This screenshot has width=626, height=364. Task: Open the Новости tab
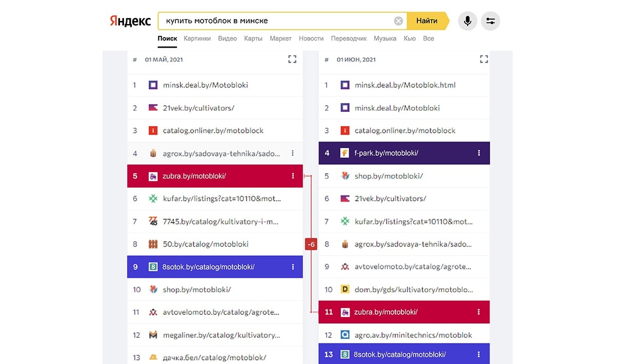pyautogui.click(x=311, y=38)
